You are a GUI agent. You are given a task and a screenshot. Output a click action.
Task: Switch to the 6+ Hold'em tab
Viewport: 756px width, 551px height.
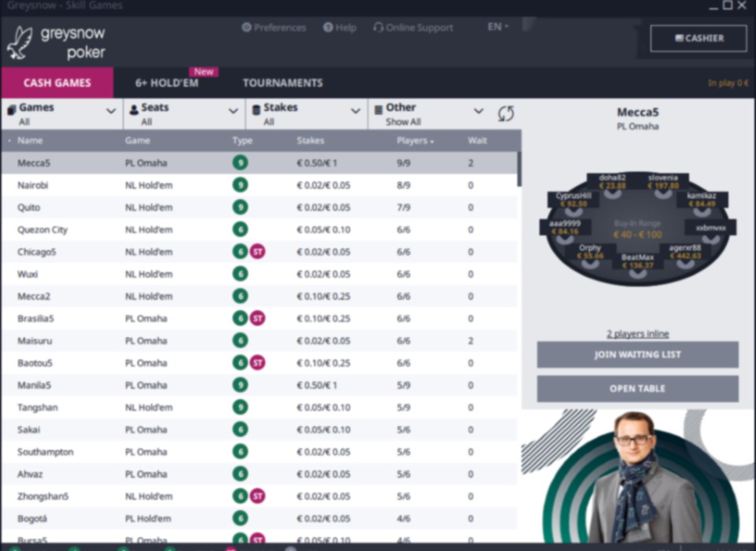167,83
